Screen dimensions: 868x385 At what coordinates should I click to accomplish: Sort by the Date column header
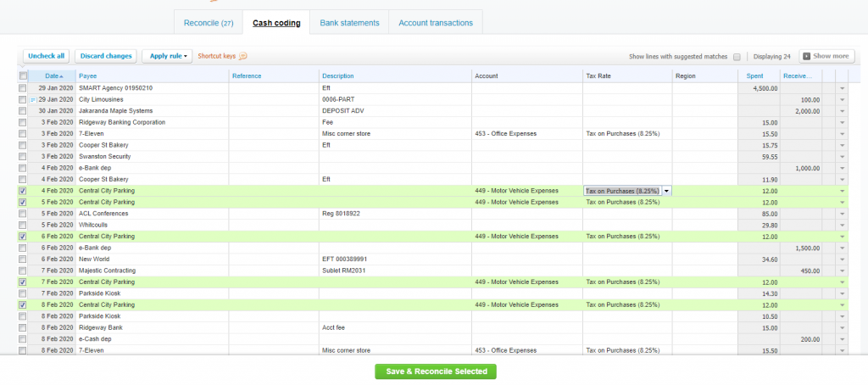click(53, 75)
